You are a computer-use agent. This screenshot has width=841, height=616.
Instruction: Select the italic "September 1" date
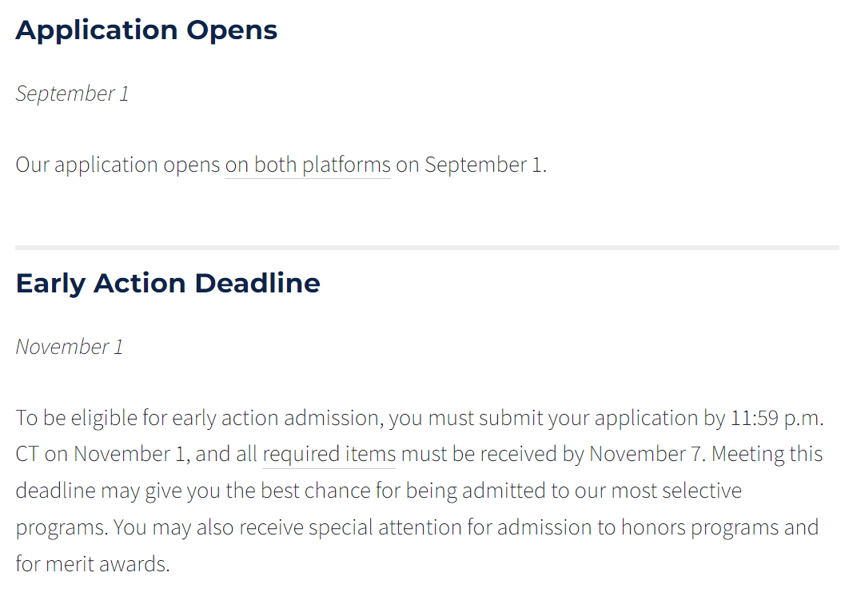72,93
